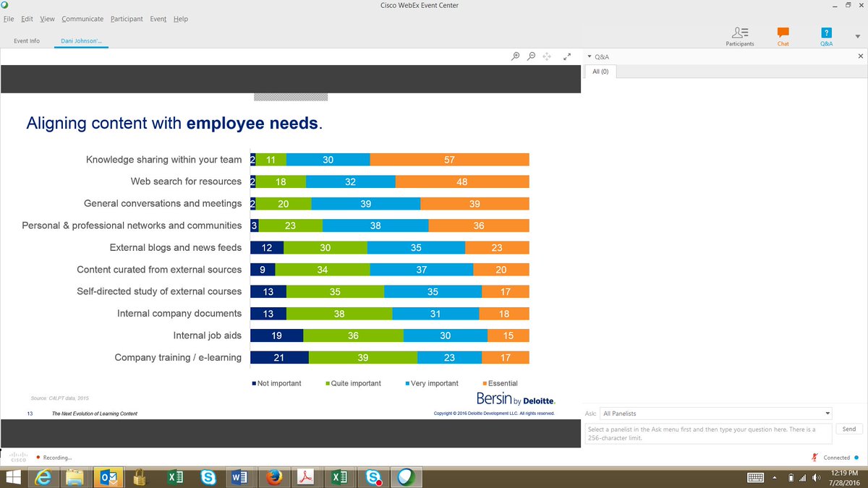Screen dimensions: 868x488
Task: Click the Bersin by Deloitte logo
Action: pyautogui.click(x=516, y=399)
